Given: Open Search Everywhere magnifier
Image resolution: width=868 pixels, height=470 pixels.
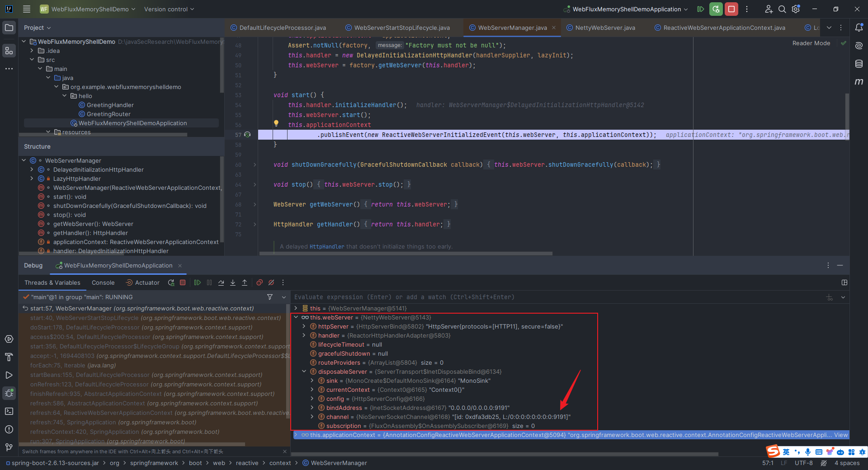Looking at the screenshot, I should coord(782,9).
